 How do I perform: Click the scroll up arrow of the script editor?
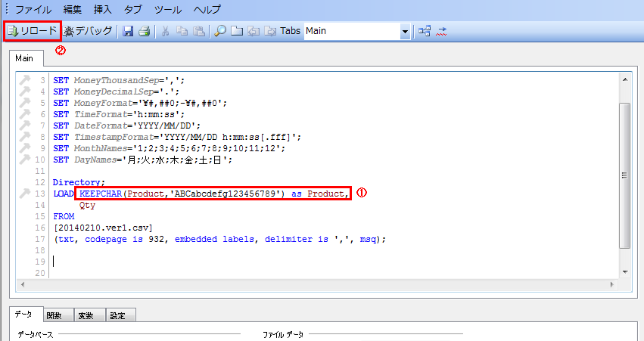624,79
